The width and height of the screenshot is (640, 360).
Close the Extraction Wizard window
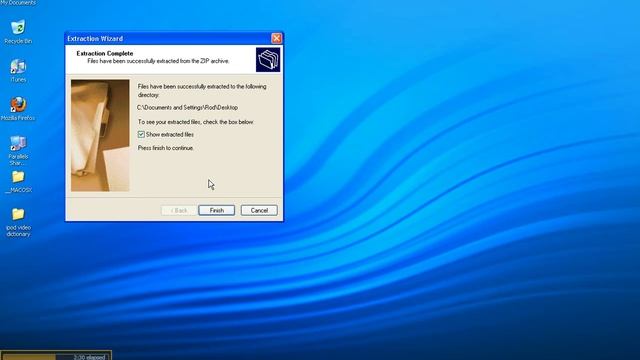276,38
